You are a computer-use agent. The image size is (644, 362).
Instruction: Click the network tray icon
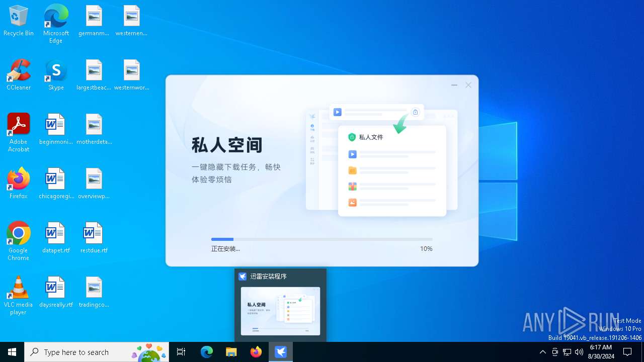tap(567, 352)
